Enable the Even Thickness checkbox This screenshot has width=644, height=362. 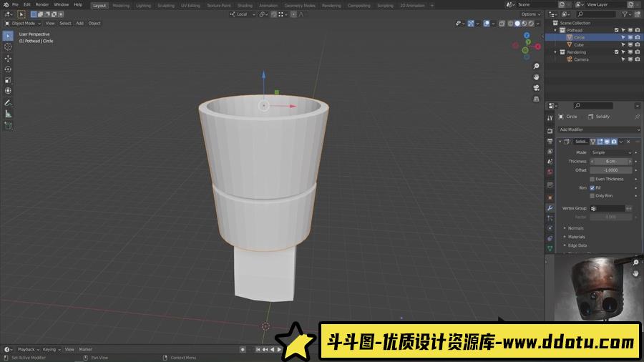point(592,180)
